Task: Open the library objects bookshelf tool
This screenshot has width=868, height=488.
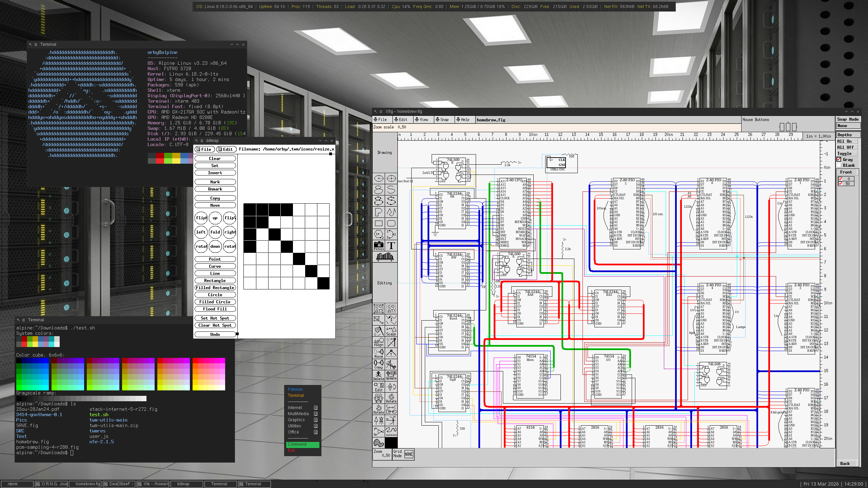Action: (x=385, y=257)
